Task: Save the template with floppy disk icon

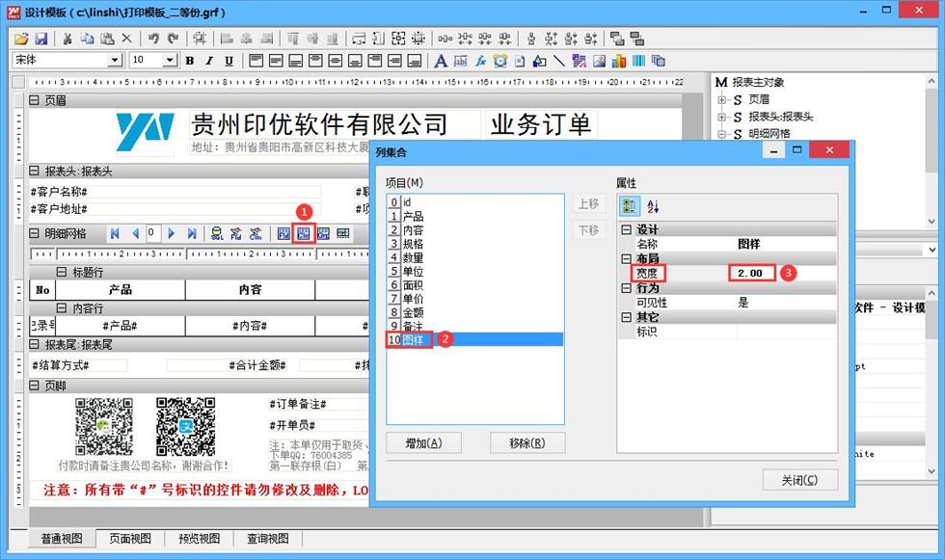Action: coord(40,40)
